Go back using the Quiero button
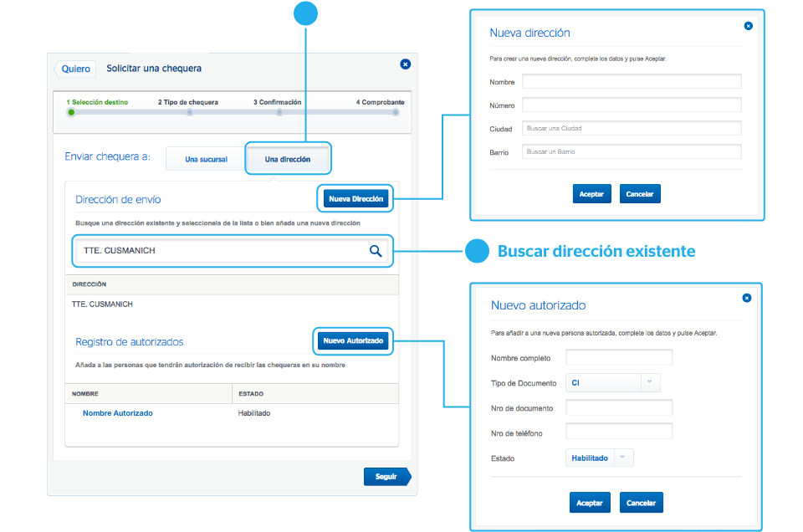803x532 pixels. point(75,69)
